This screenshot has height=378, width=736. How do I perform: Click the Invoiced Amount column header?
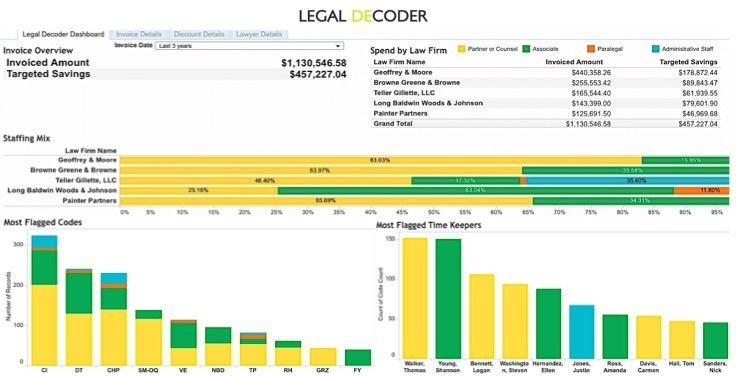click(574, 62)
